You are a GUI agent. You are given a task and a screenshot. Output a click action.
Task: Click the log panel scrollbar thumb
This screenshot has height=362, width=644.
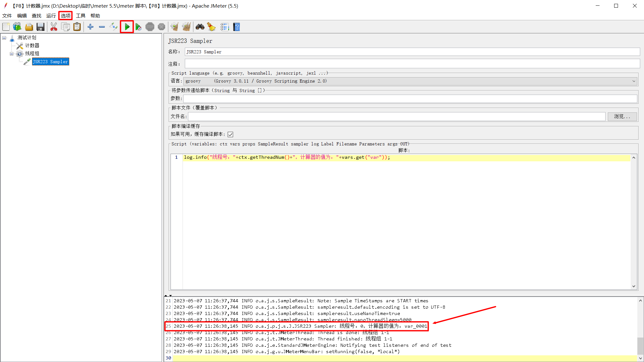(640, 346)
